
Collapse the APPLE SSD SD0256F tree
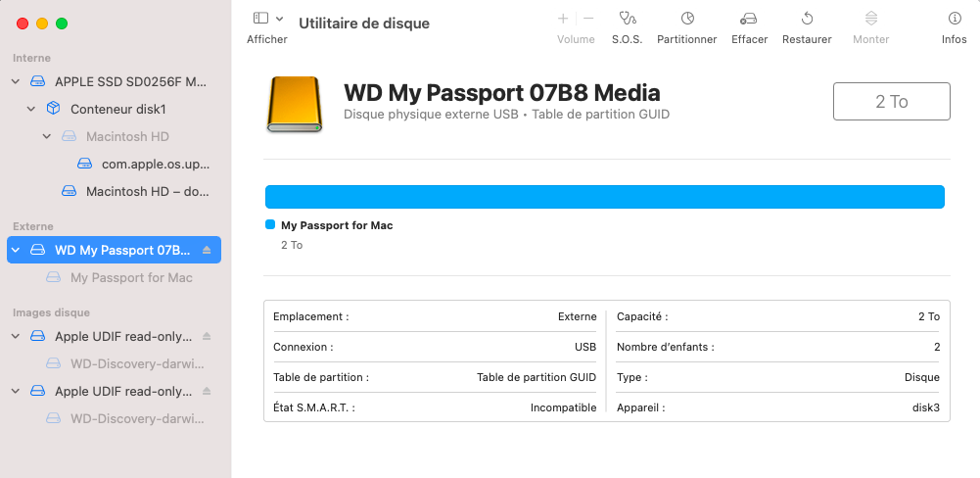pyautogui.click(x=16, y=82)
